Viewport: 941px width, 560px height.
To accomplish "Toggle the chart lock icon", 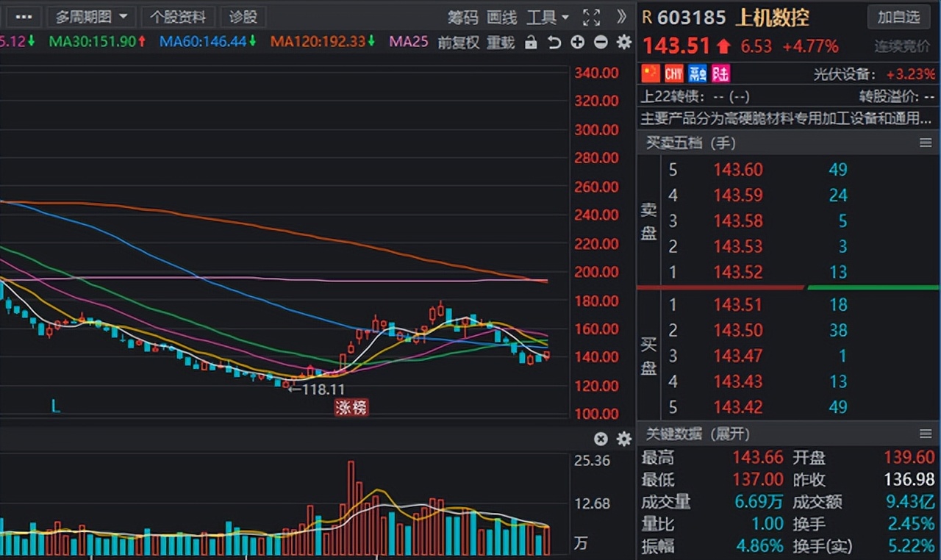I will (531, 43).
